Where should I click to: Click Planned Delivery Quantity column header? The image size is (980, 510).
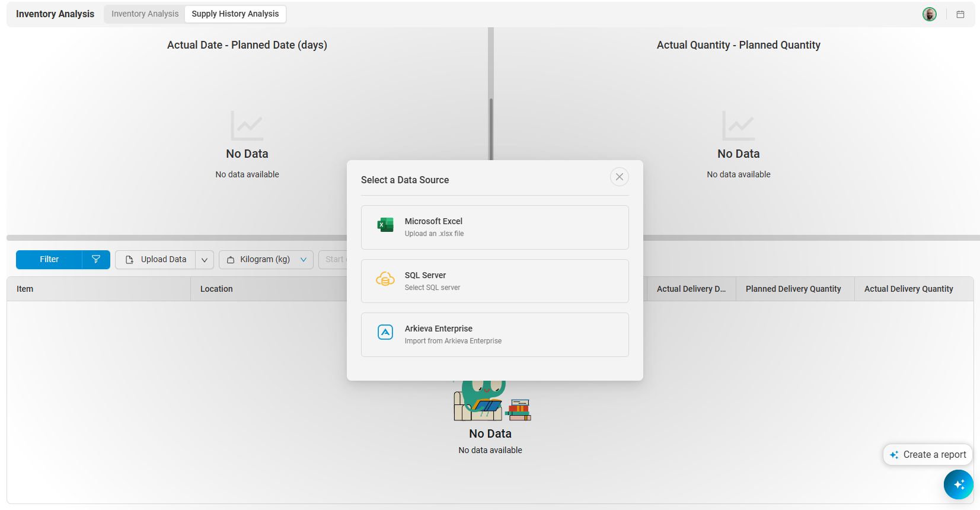794,289
